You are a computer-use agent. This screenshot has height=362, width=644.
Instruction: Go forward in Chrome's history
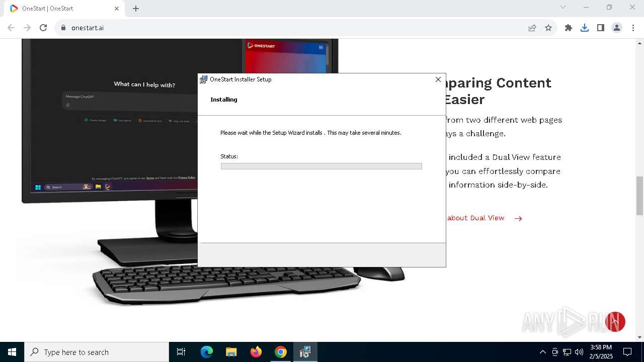(27, 28)
